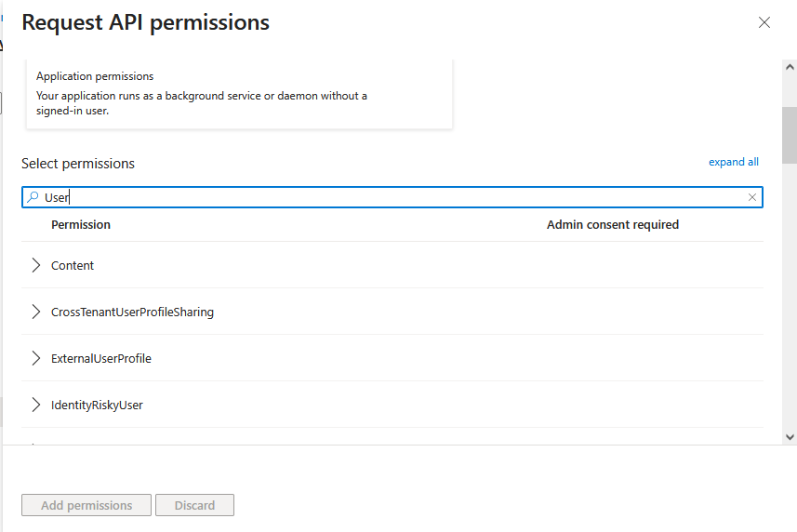Click the scrollbar down arrow
This screenshot has width=797, height=532.
(790, 436)
